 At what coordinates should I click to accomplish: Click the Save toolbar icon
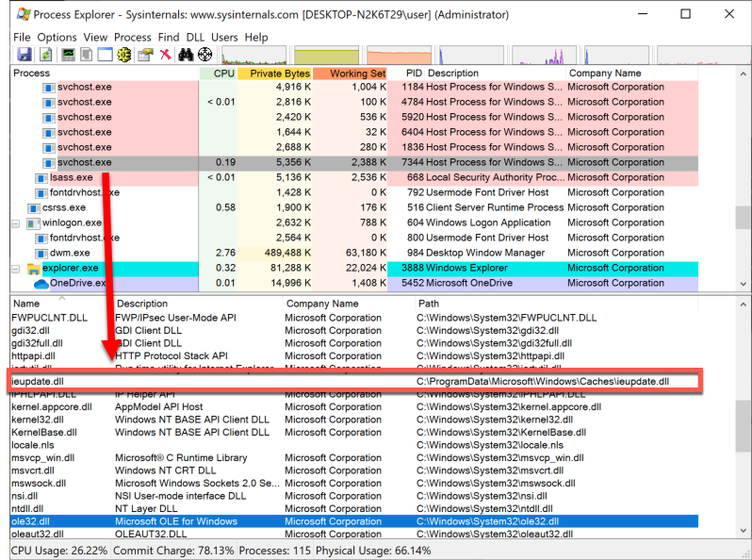25,55
